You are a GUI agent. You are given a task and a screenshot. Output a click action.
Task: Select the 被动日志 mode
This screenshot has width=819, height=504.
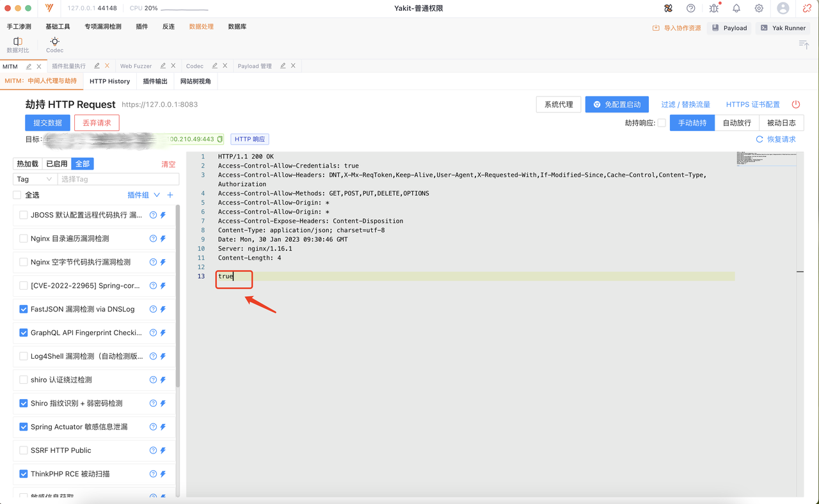point(781,123)
